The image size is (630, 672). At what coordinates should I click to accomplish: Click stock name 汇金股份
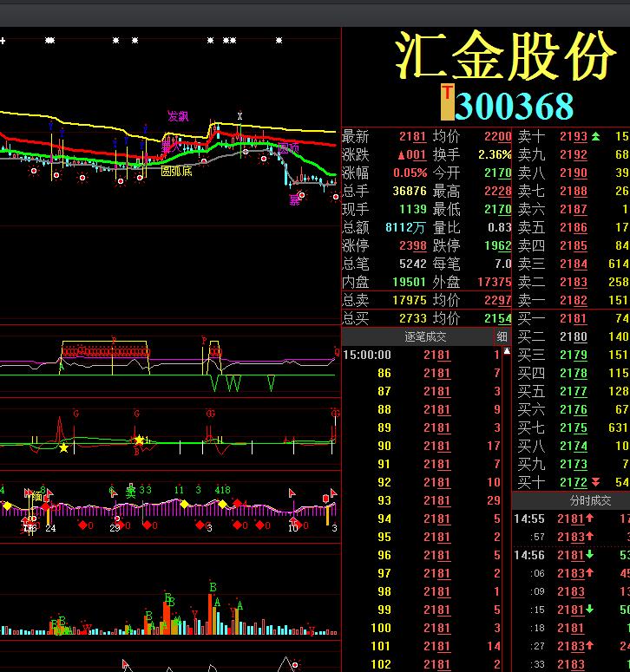pyautogui.click(x=505, y=55)
